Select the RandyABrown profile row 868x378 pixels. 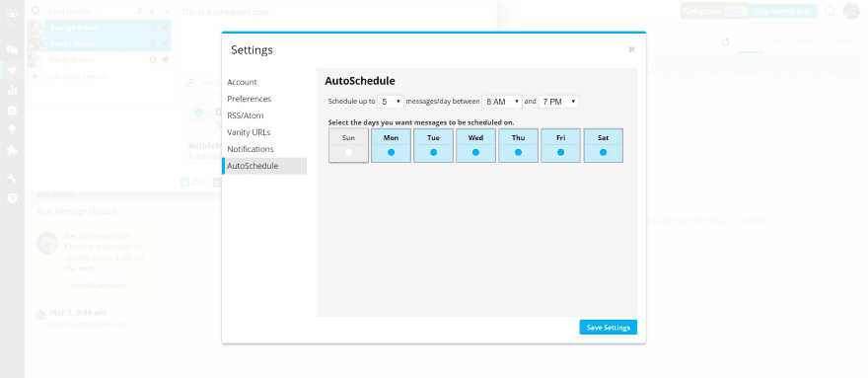99,28
